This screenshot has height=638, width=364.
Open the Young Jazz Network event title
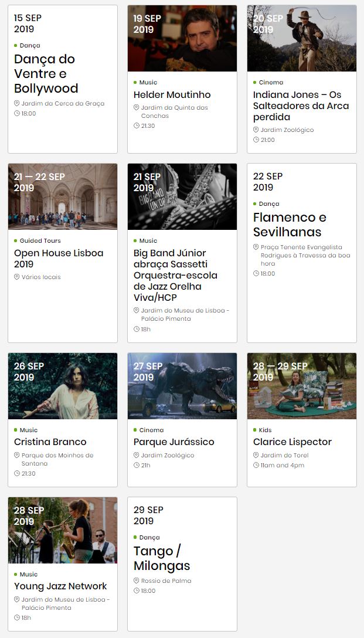tap(60, 586)
